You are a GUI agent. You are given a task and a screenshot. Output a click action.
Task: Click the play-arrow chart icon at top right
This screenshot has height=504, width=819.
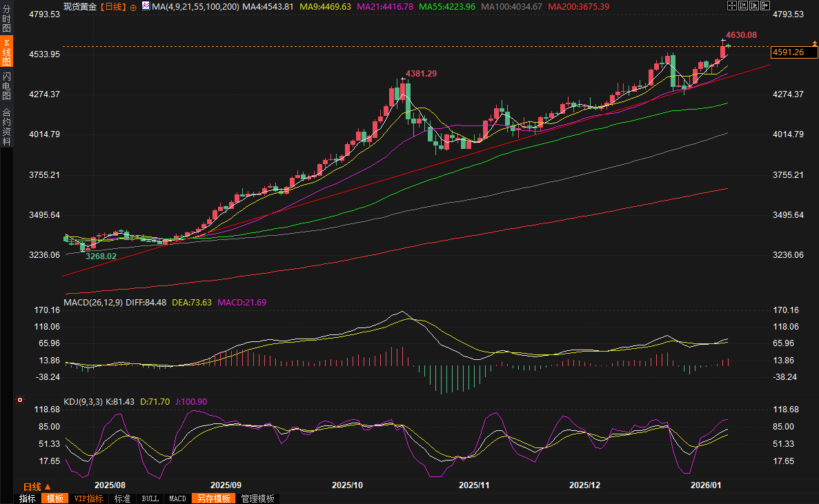pos(753,6)
